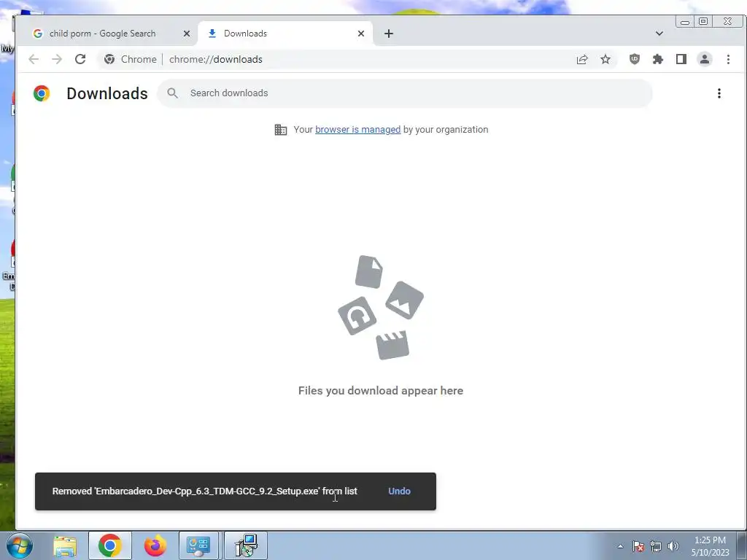Open volume speaker tray icon
This screenshot has height=560, width=747.
(673, 546)
